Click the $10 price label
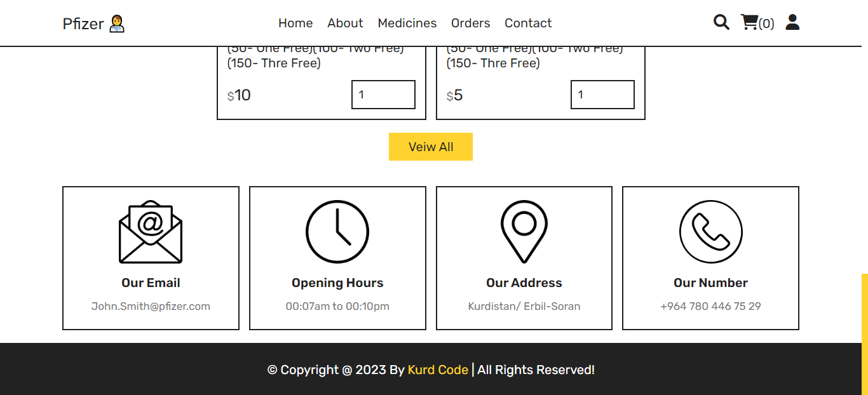This screenshot has height=395, width=868. (x=239, y=95)
